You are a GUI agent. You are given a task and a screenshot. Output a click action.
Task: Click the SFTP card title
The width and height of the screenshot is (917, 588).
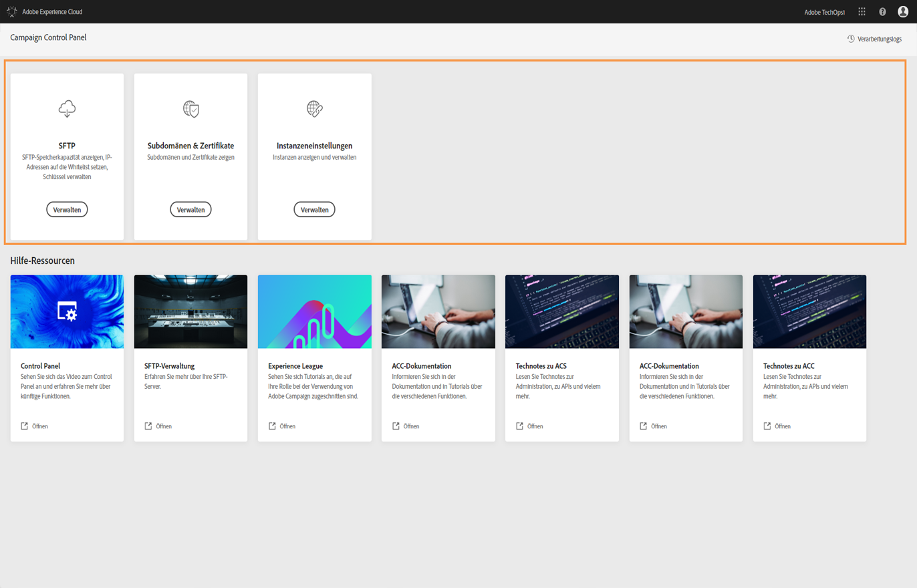tap(67, 146)
